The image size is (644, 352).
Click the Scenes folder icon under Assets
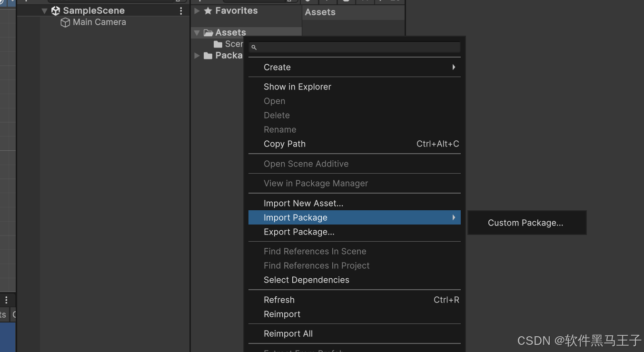point(218,44)
